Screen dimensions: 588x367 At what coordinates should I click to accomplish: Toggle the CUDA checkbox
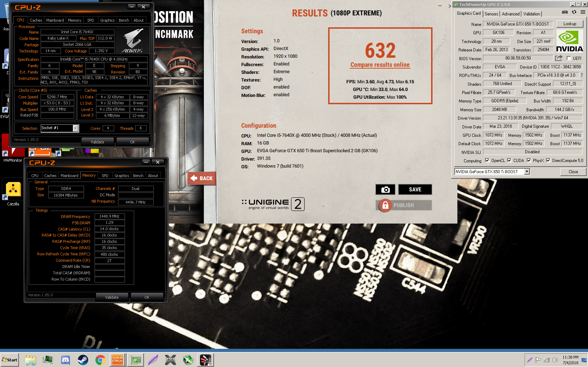tap(509, 161)
